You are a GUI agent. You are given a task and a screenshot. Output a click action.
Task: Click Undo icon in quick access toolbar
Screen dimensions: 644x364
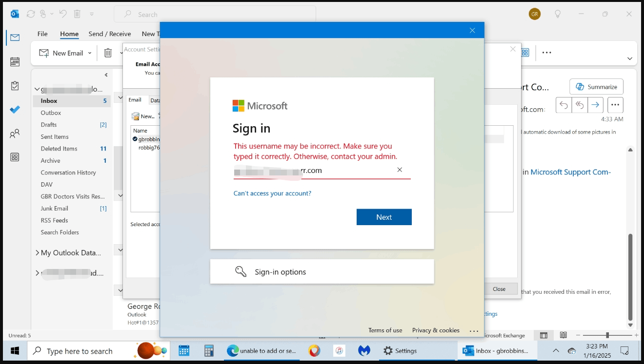click(62, 14)
